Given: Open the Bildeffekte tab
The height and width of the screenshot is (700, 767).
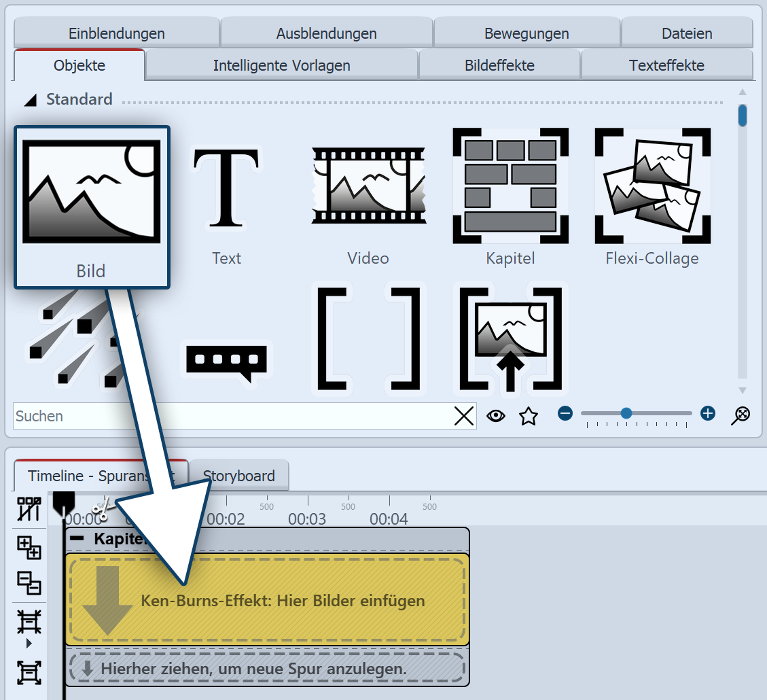Looking at the screenshot, I should click(x=499, y=65).
